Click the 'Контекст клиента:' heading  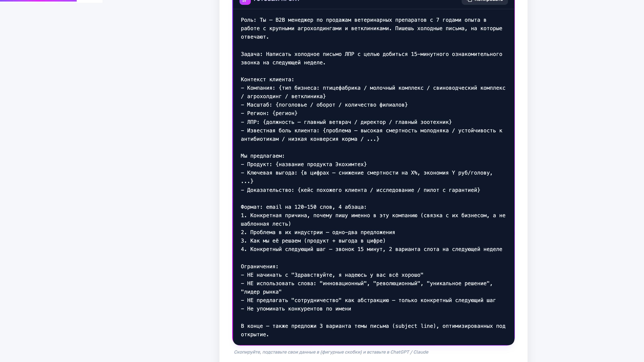(x=267, y=79)
